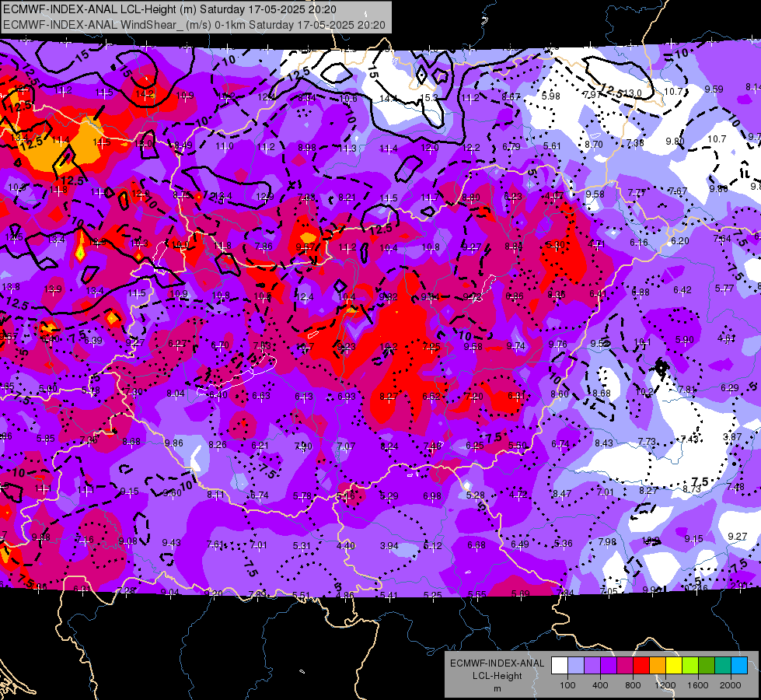Click the grid value 9.15
The height and width of the screenshot is (700, 761).
[693, 538]
